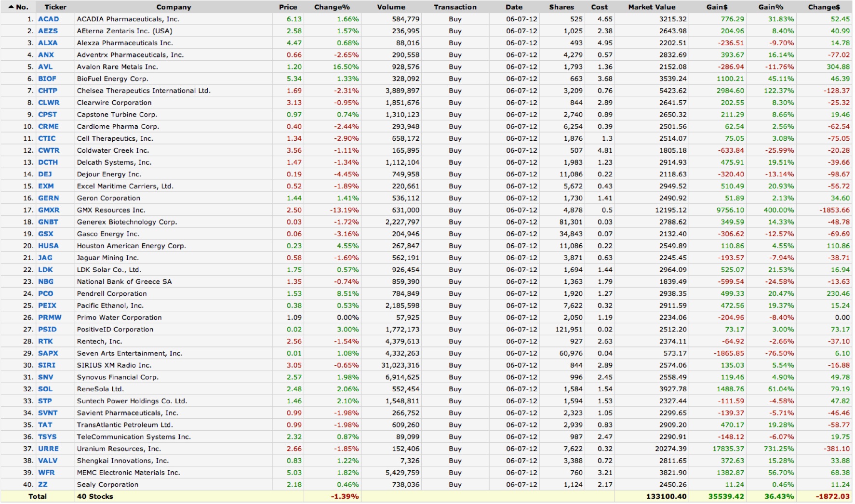Sort by the Change% column header
The image size is (855, 504).
[x=332, y=7]
